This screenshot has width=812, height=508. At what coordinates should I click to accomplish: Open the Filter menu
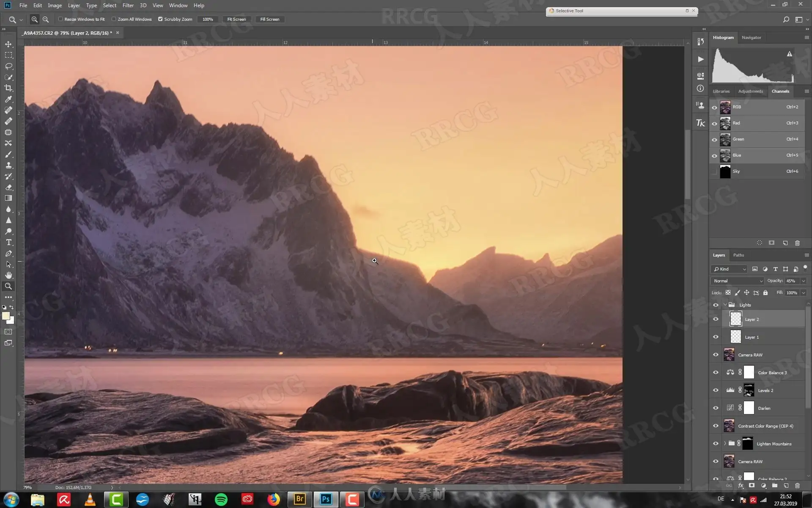(x=128, y=6)
